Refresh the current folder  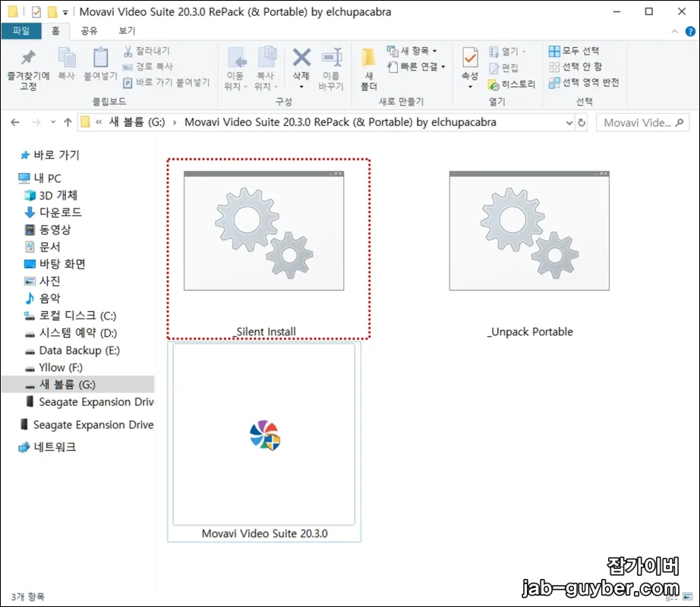click(582, 122)
